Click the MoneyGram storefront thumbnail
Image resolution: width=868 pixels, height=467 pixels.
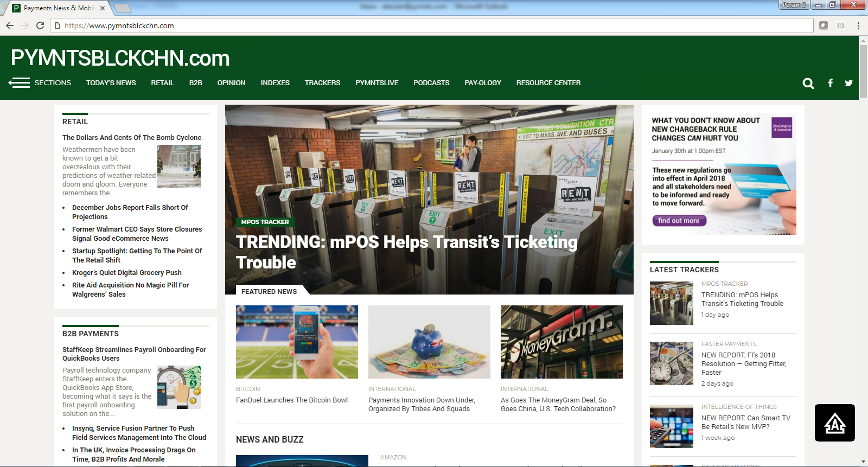tap(561, 342)
